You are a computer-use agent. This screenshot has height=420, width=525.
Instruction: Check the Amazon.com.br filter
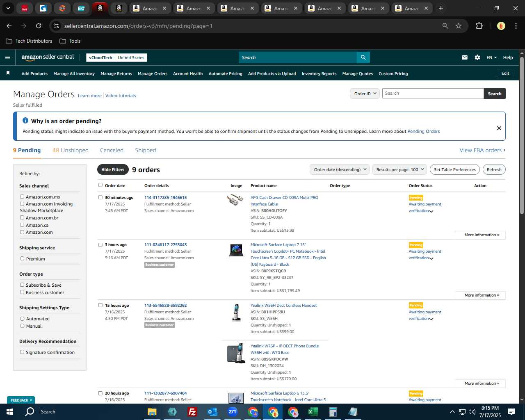click(x=22, y=218)
